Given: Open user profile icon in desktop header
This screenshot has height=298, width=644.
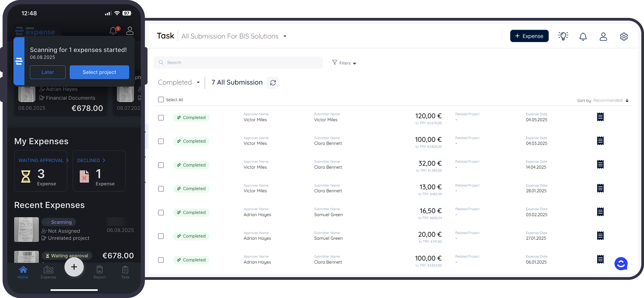Looking at the screenshot, I should pyautogui.click(x=603, y=36).
